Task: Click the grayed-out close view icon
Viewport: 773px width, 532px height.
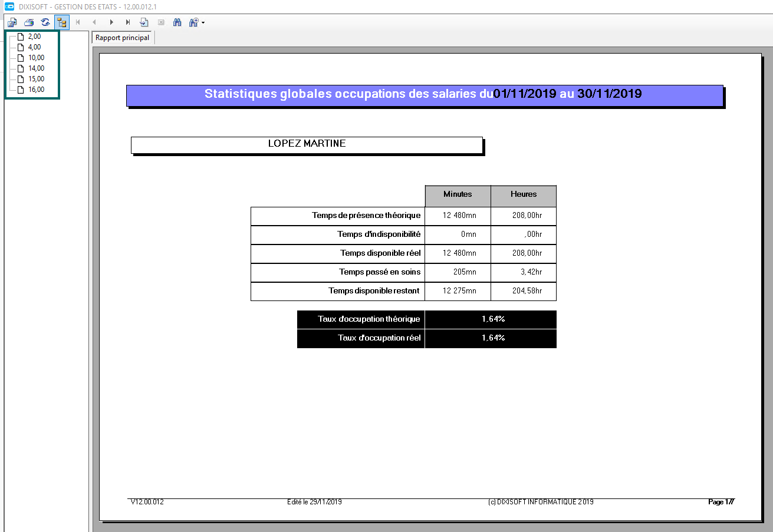Action: coord(161,22)
